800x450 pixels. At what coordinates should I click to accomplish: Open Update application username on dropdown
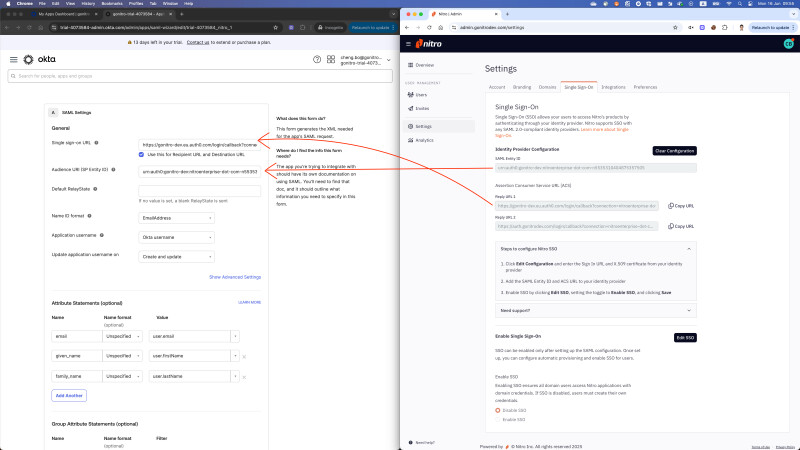point(176,257)
